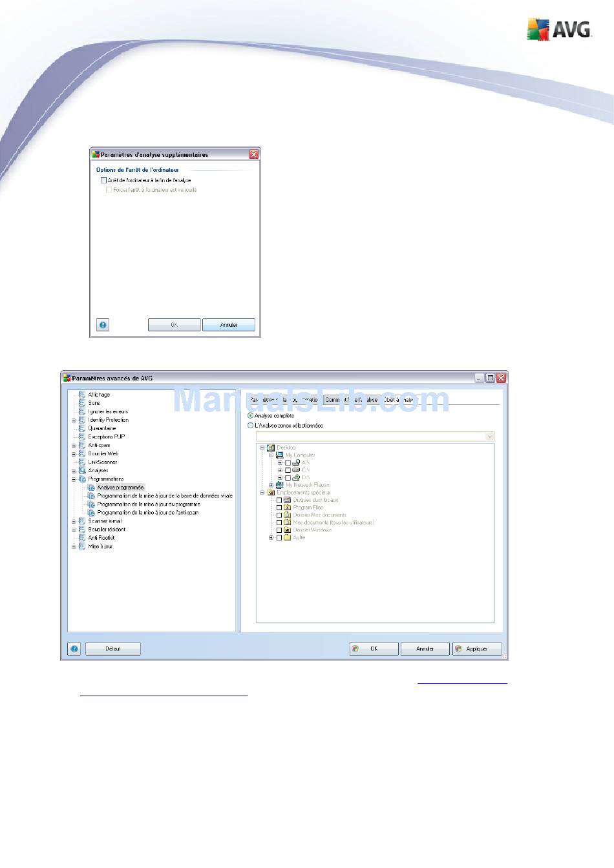Click the Ignorer les erreurs icon
Image resolution: width=614 pixels, height=868 pixels.
click(x=82, y=411)
